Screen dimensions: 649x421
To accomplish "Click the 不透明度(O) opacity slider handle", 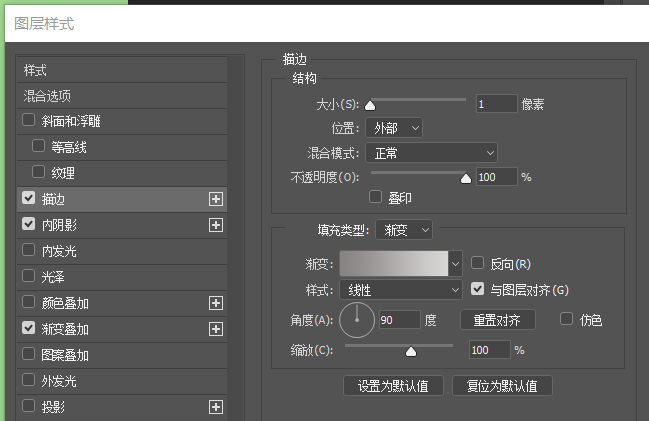I will [466, 178].
